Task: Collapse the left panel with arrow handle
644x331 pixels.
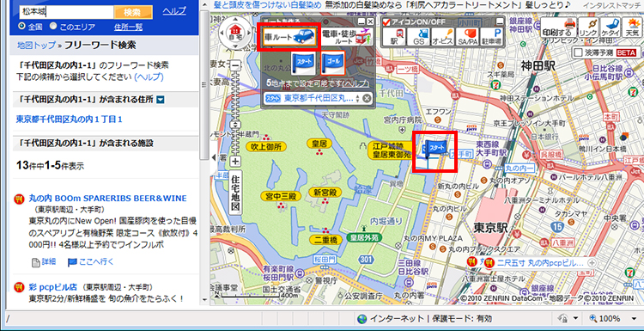Action: tap(213, 157)
